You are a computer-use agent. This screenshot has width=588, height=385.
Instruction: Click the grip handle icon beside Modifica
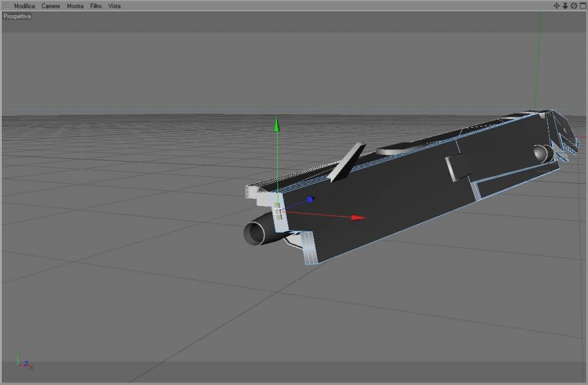click(x=6, y=6)
